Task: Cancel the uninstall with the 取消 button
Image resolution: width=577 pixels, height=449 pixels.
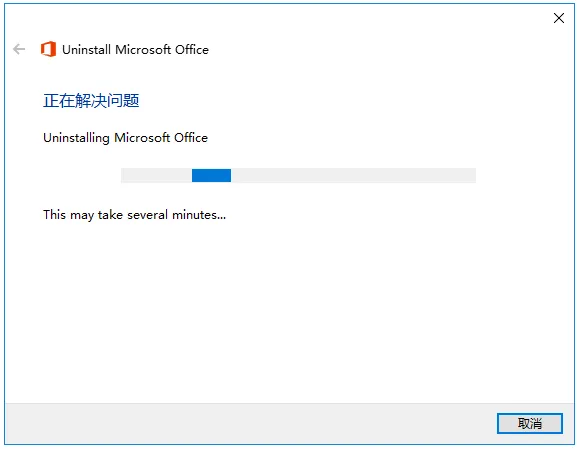Action: pyautogui.click(x=530, y=423)
